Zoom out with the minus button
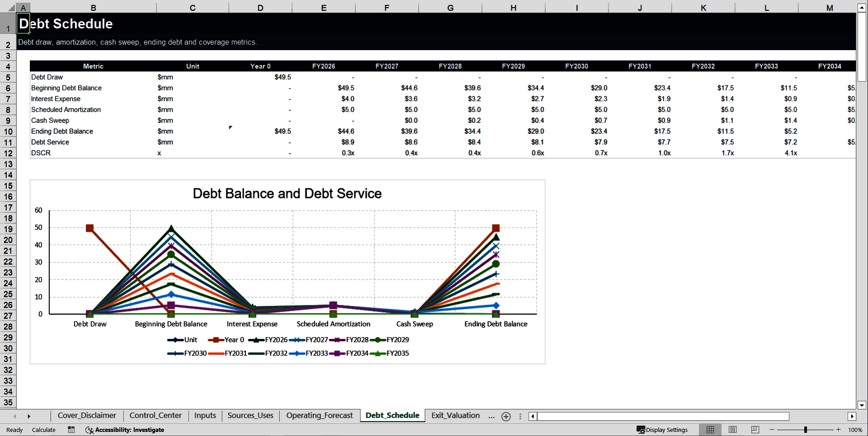868x436 pixels. tap(772, 430)
